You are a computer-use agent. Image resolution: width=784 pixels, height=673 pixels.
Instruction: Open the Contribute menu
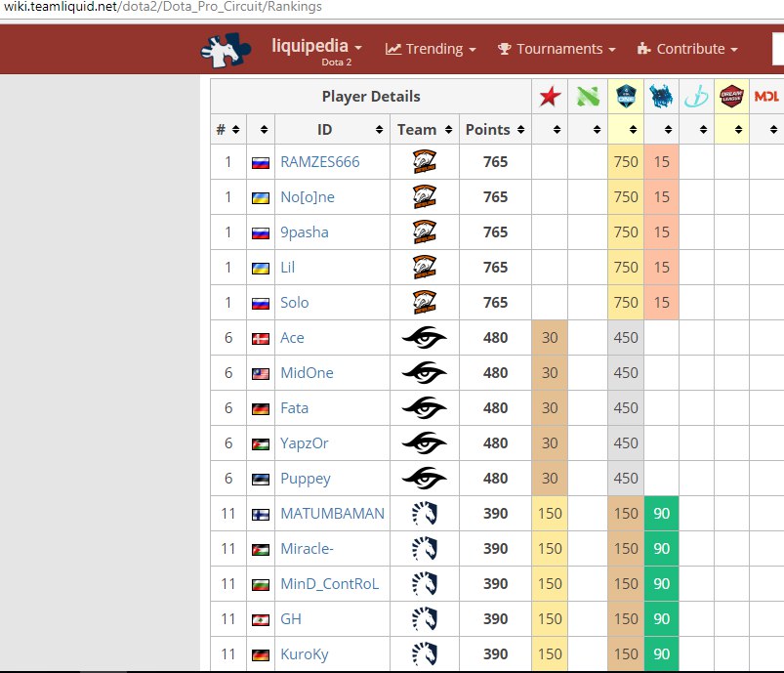tap(687, 49)
